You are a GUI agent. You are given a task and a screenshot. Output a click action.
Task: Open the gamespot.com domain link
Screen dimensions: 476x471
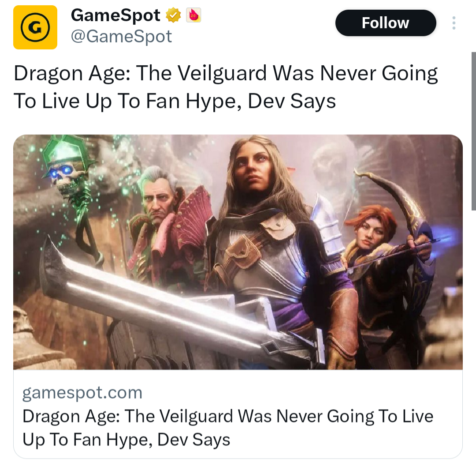[x=82, y=392]
